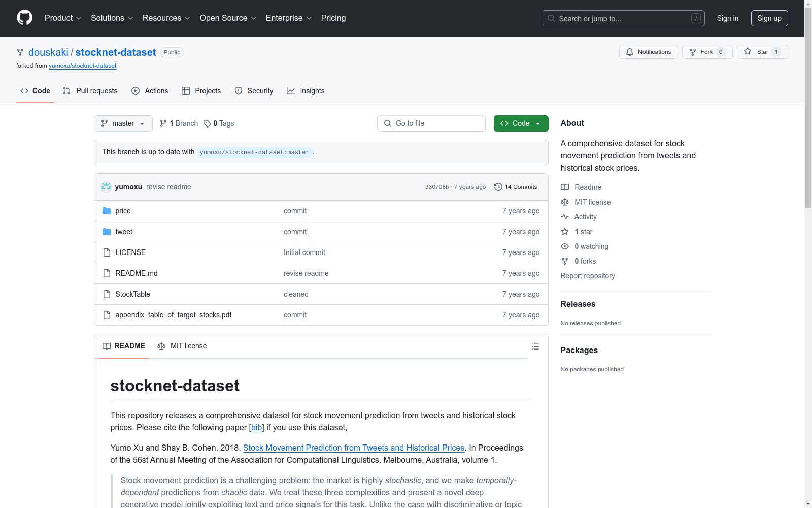Open the Resources dropdown menu
Image resolution: width=812 pixels, height=508 pixels.
[166, 18]
